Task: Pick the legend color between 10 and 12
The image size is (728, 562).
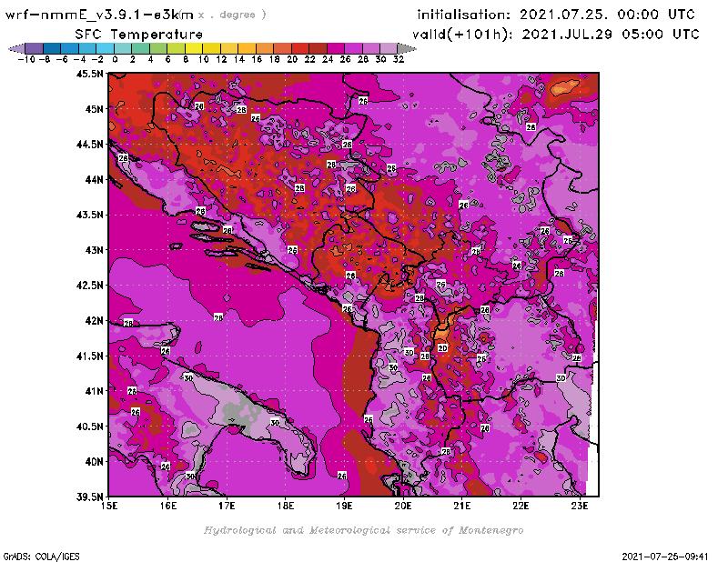Action: click(211, 48)
